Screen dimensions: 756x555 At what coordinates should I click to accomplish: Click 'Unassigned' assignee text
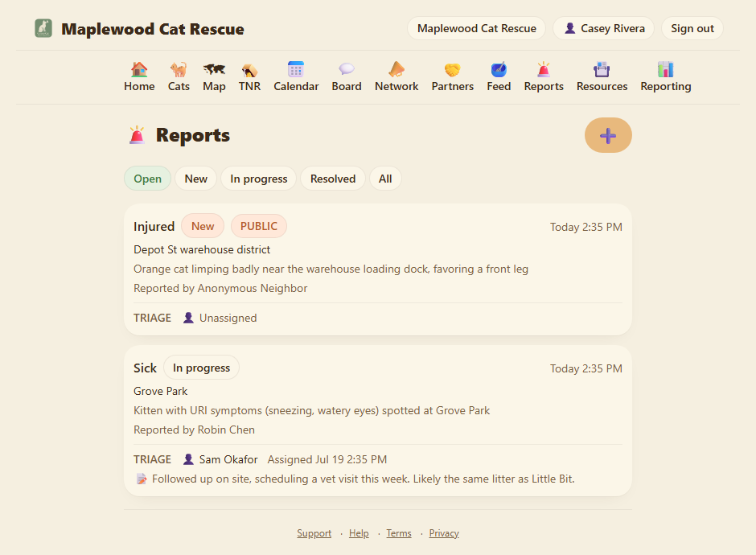[228, 319]
